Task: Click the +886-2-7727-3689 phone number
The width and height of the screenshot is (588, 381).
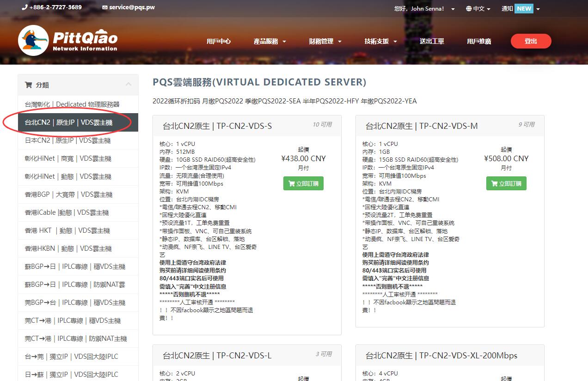Action: (55, 7)
